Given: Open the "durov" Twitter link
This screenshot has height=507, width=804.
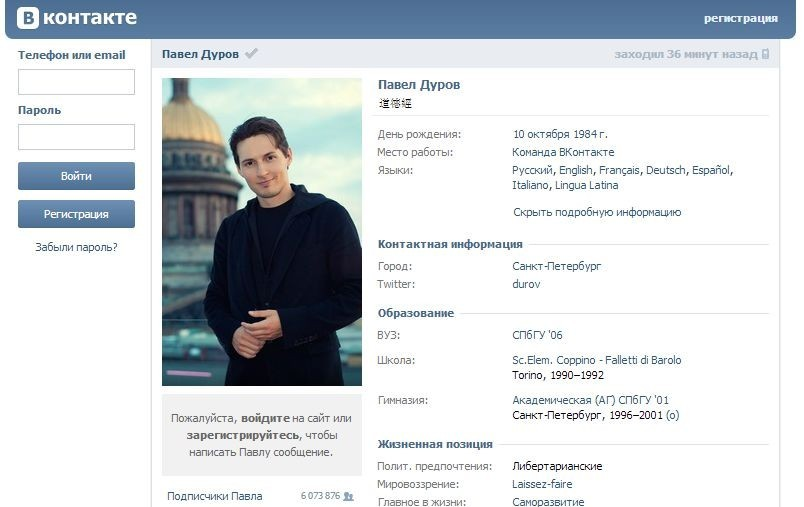Looking at the screenshot, I should pyautogui.click(x=526, y=284).
